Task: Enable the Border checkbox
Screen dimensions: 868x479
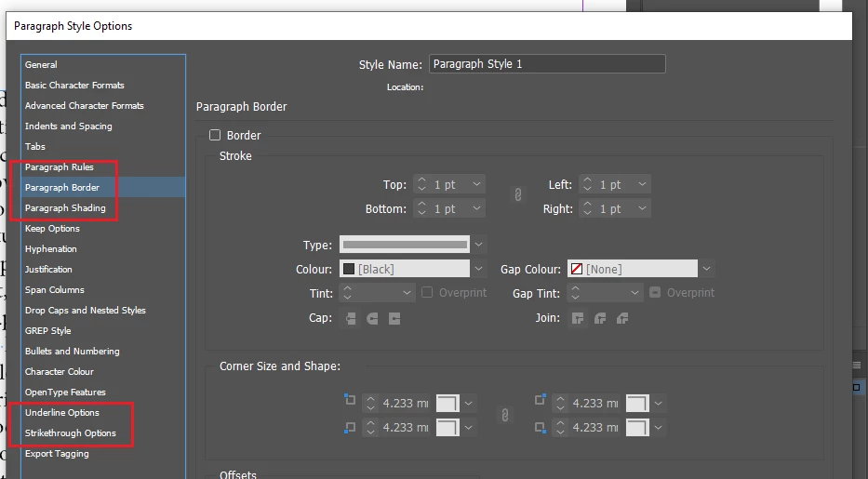Action: tap(215, 135)
